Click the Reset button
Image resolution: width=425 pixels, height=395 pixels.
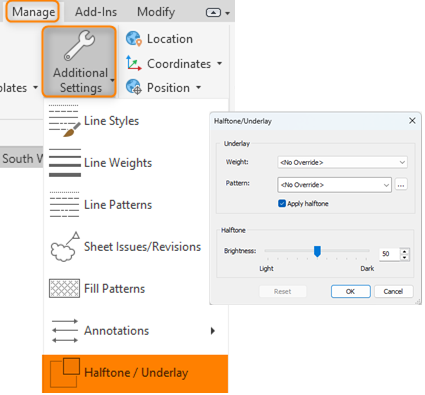[283, 291]
